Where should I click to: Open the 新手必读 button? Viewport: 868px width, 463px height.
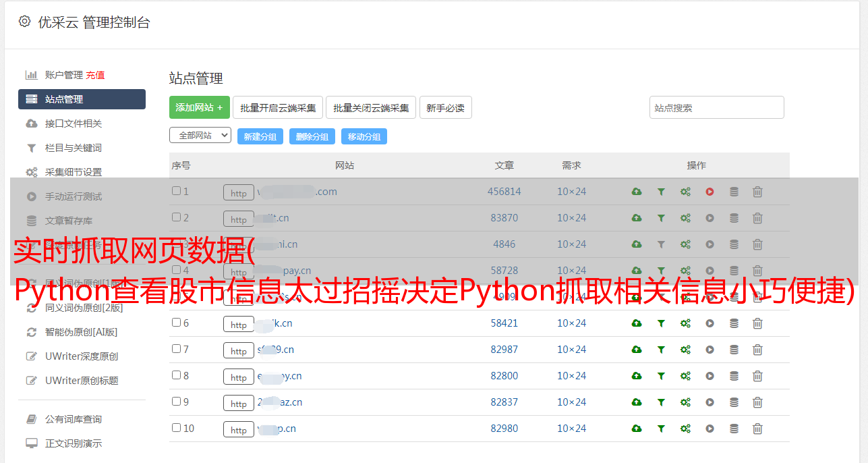coord(446,107)
